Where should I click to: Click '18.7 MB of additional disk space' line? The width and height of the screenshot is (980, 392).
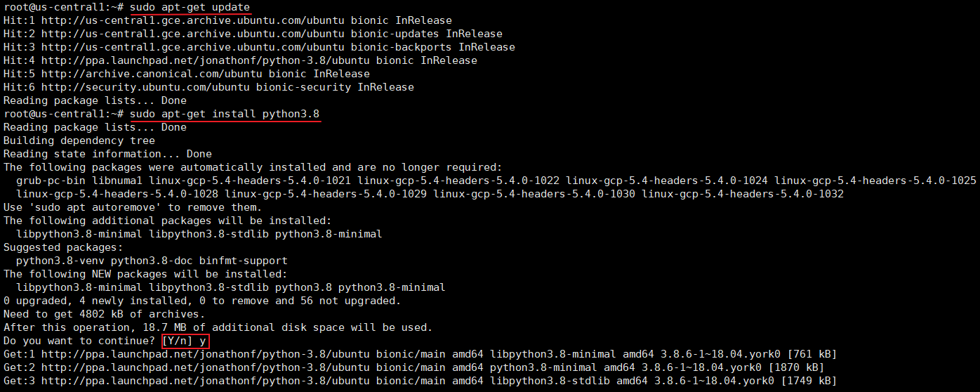[218, 327]
